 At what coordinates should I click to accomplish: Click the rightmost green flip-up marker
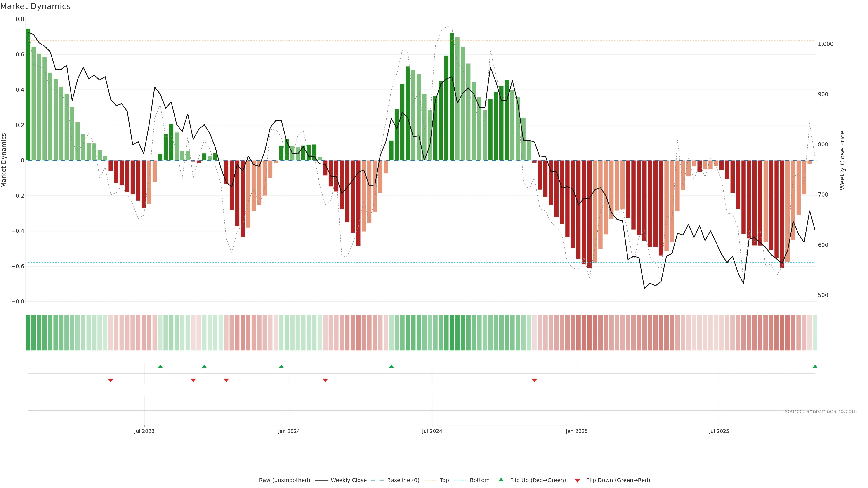click(x=815, y=366)
